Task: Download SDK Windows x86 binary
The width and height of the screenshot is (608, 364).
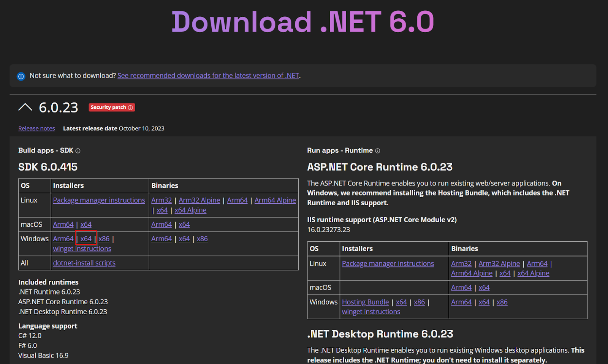Action: click(x=202, y=239)
